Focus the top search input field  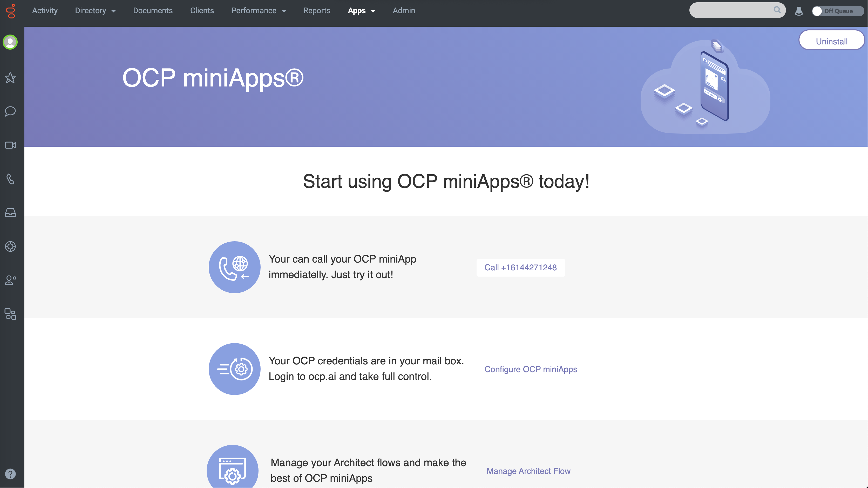tap(737, 10)
